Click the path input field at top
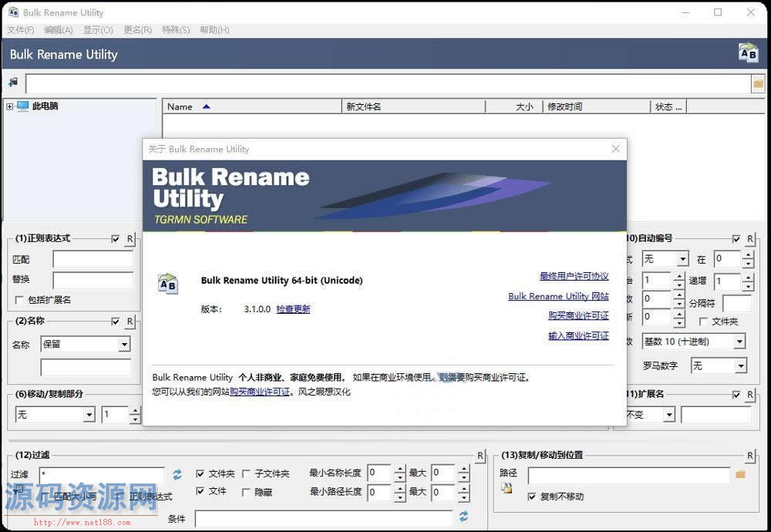This screenshot has height=532, width=771. coord(389,84)
